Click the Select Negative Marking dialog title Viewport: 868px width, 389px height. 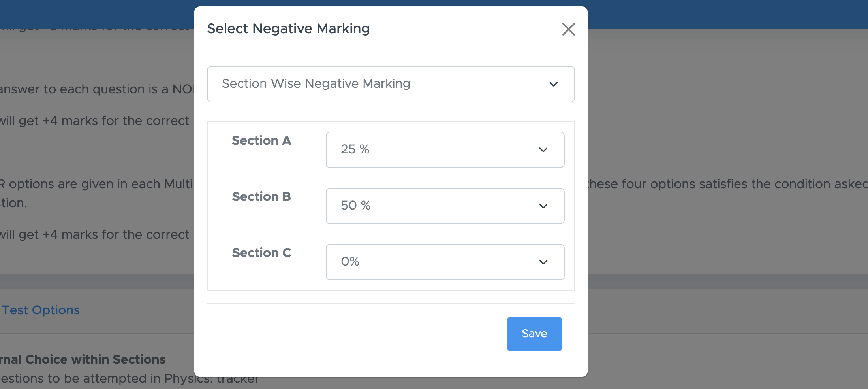[x=288, y=28]
